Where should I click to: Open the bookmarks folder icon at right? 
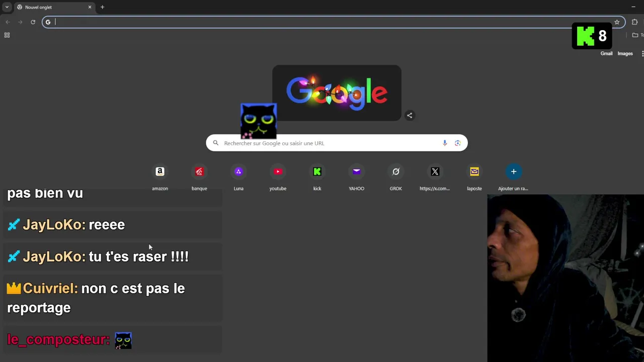635,35
